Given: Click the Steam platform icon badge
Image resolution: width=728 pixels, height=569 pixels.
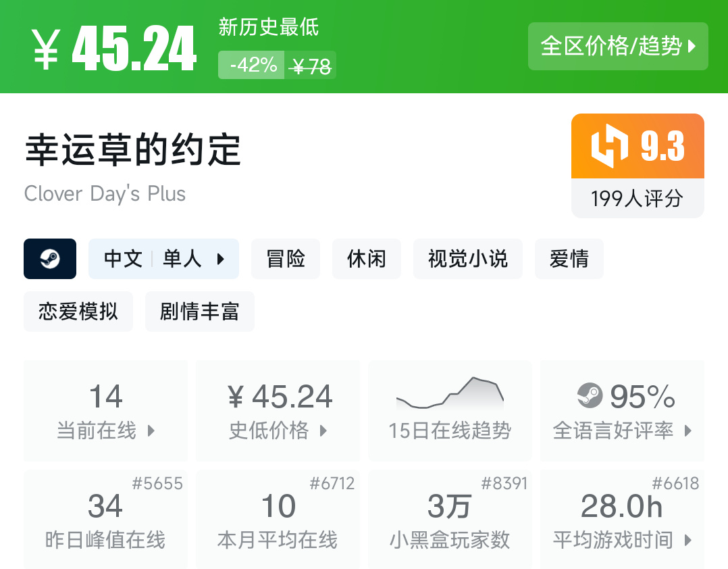Looking at the screenshot, I should click(x=50, y=259).
